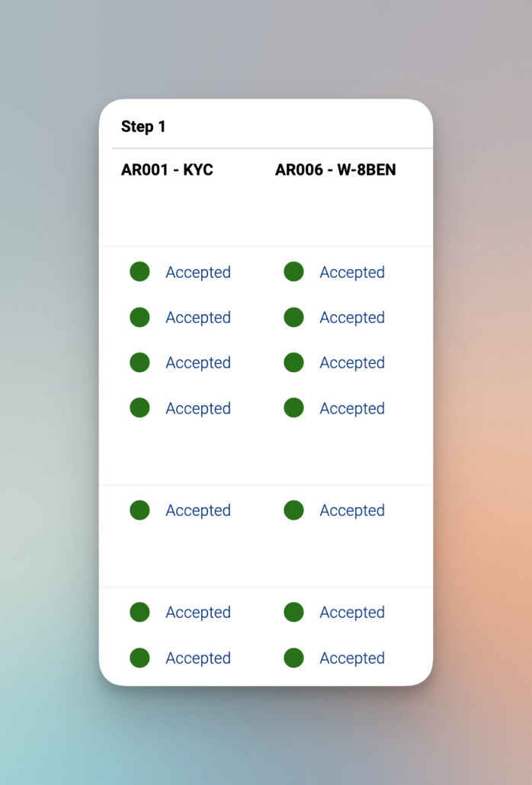Select the AR001 - KYC column header
532x785 pixels.
[x=168, y=169]
